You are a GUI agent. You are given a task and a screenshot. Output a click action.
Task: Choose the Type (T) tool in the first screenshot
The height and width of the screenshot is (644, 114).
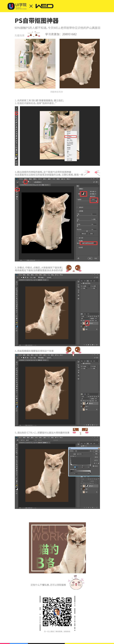(17, 143)
